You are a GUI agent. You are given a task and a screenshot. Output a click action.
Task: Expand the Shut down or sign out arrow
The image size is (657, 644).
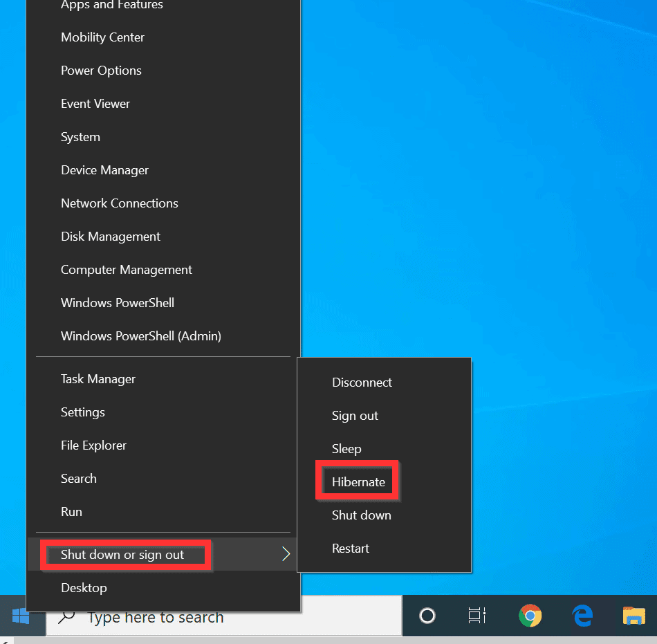pyautogui.click(x=286, y=554)
